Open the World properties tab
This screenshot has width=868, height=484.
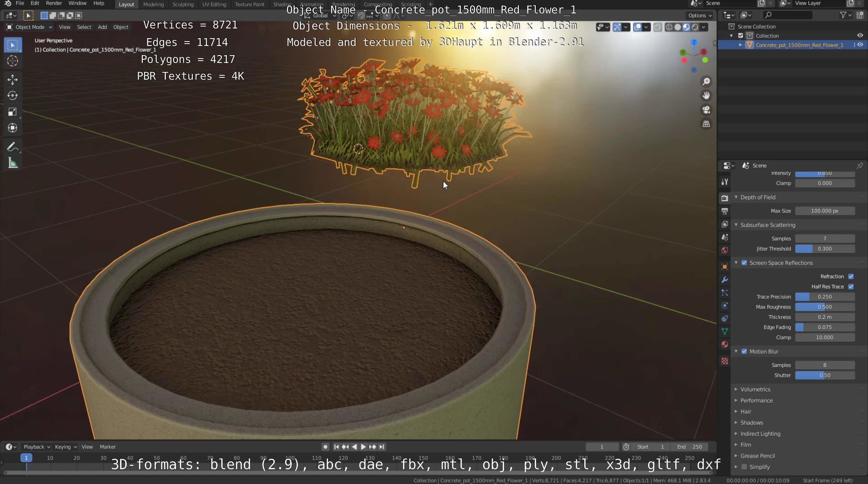click(724, 250)
